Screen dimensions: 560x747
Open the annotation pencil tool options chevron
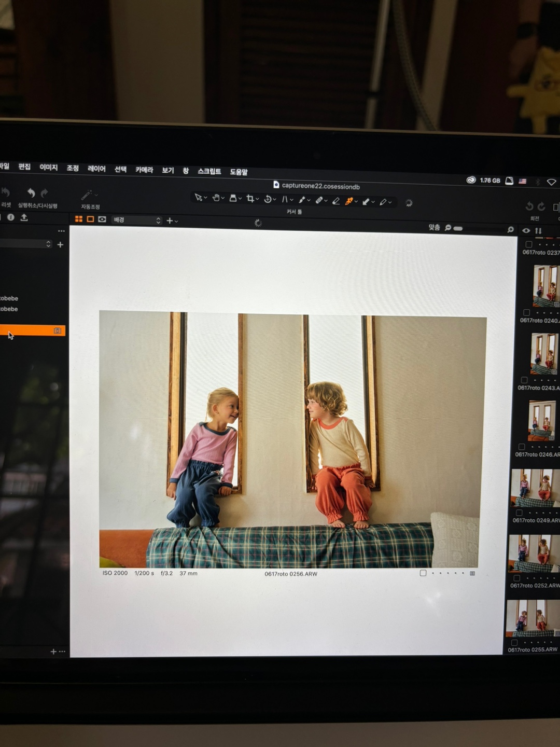(x=390, y=202)
